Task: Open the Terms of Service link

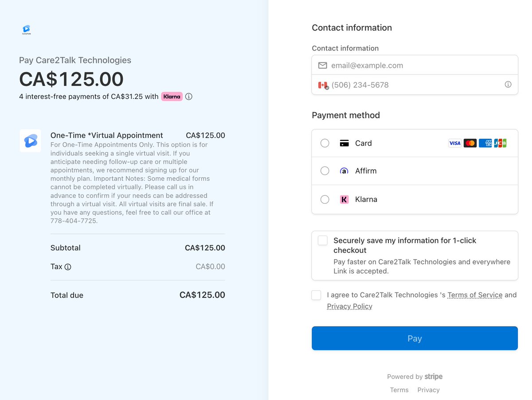Action: (475, 295)
